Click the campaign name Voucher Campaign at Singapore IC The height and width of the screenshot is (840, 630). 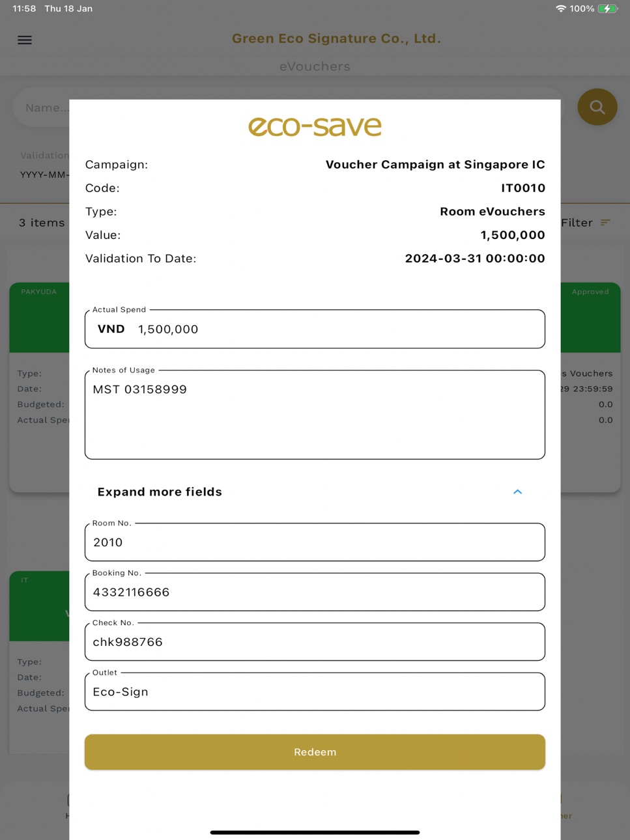point(435,165)
